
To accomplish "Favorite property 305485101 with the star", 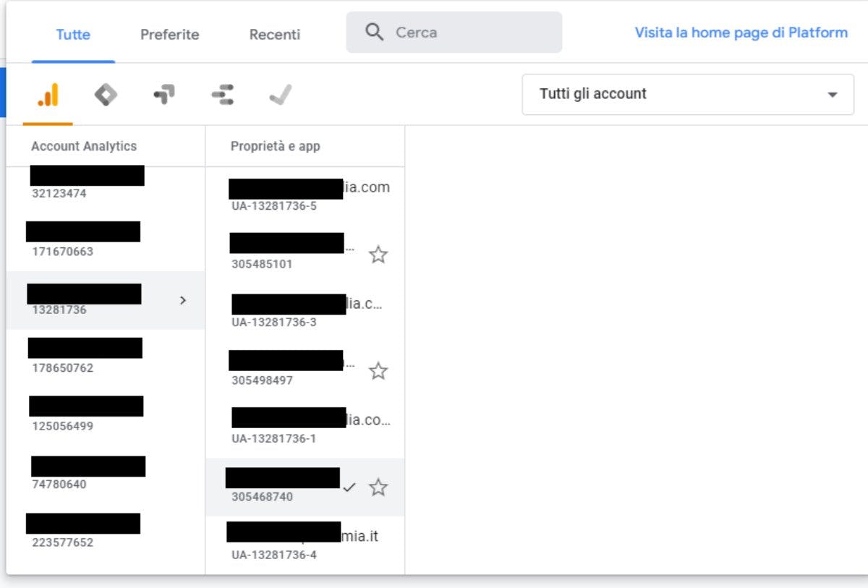I will click(x=378, y=255).
